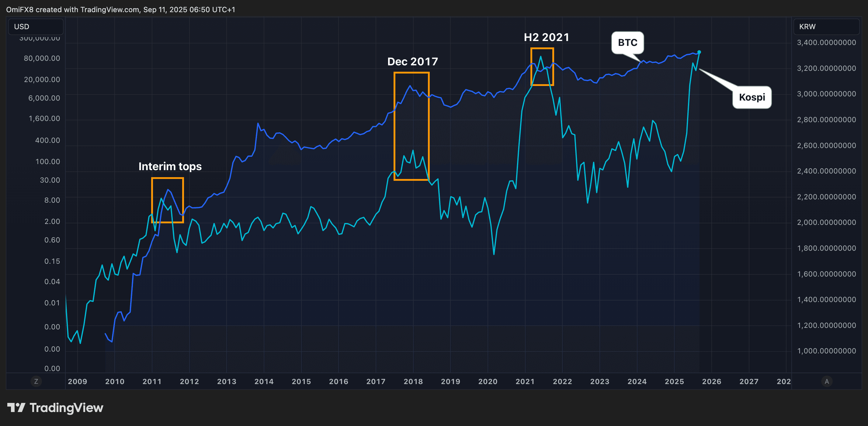The width and height of the screenshot is (868, 426).
Task: Toggle the 'Interim tops' orange highlight box
Action: pos(168,200)
